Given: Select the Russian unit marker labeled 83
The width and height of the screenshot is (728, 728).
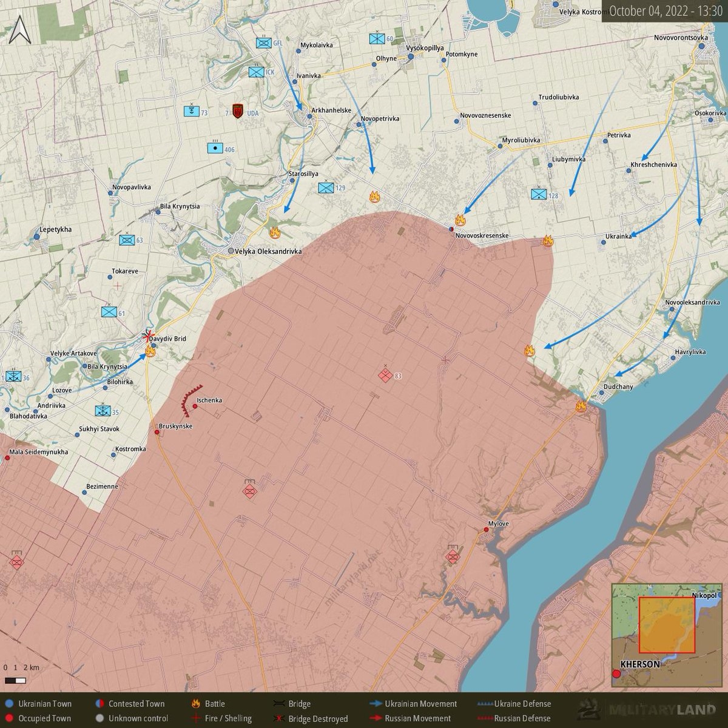Looking at the screenshot, I should 384,375.
